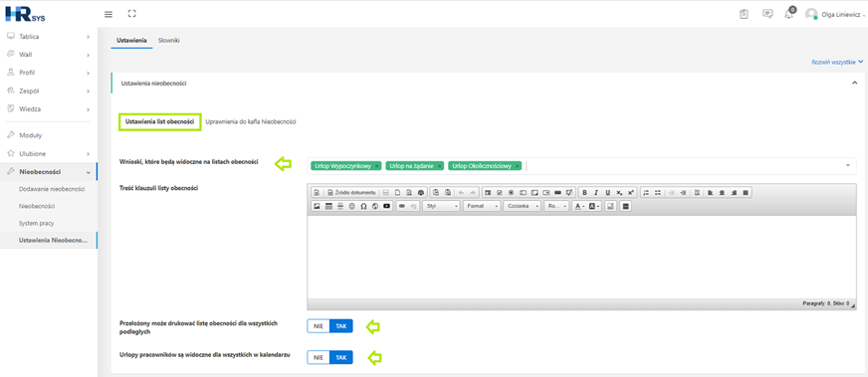
Task: Click the hamburger menu icon in header
Action: (108, 14)
